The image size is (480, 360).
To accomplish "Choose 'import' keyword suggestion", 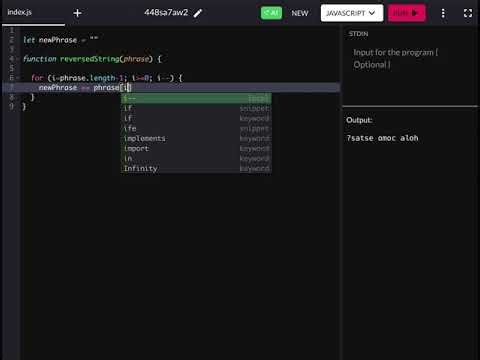I will click(196, 148).
